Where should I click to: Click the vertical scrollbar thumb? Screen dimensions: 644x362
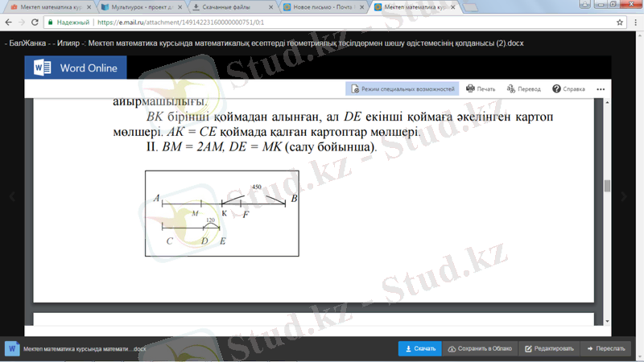(607, 186)
